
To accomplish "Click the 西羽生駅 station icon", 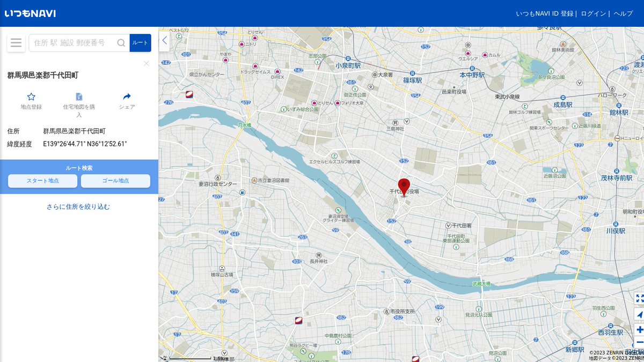I will tap(610, 326).
